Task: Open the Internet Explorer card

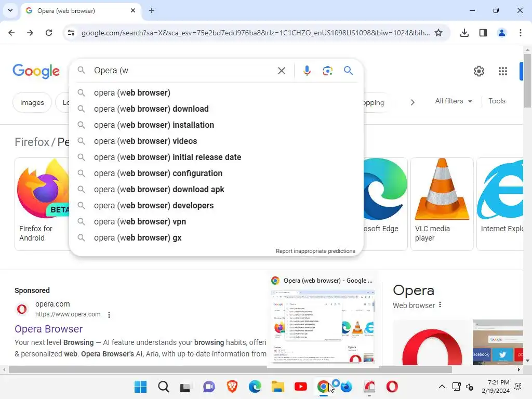Action: (x=500, y=204)
